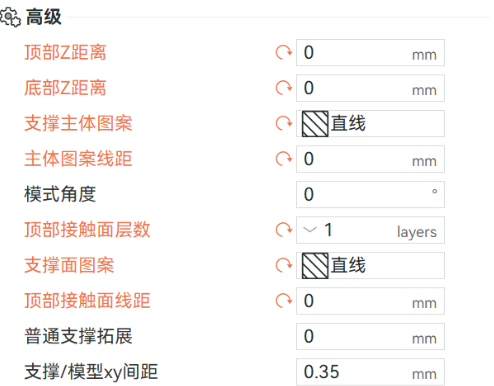Click the 顶部Z距离 label
Image resolution: width=494 pixels, height=386 pixels.
point(65,53)
